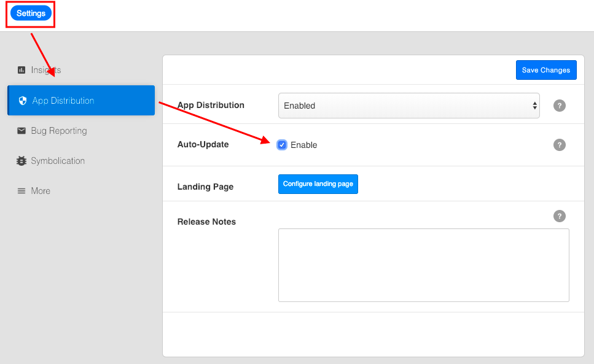
Task: Open Configure landing page
Action: 318,184
